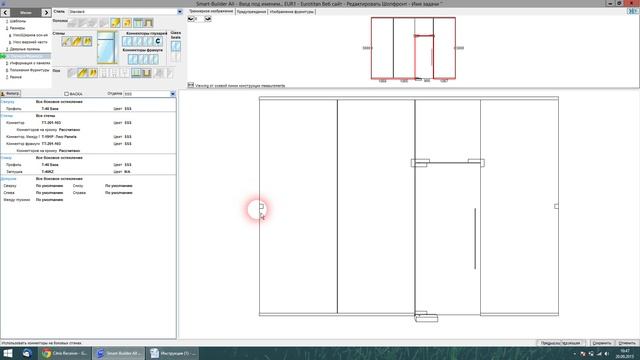Image resolution: width=640 pixels, height=360 pixels.
Task: Click the volume icon in system tray
Action: (607, 354)
